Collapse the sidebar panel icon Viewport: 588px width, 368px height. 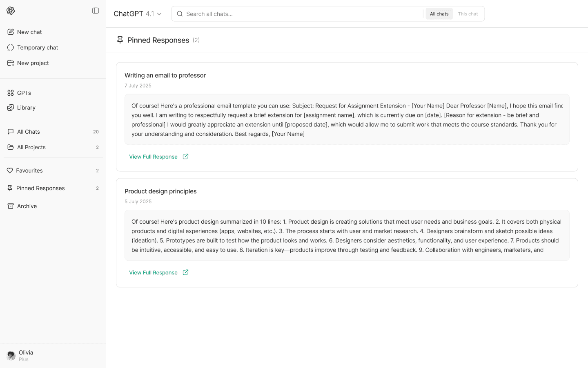point(96,11)
